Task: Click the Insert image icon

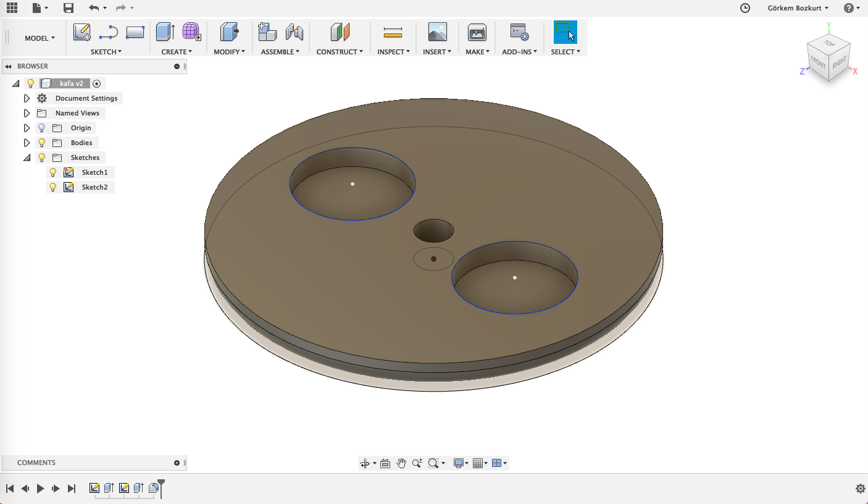Action: 438,32
